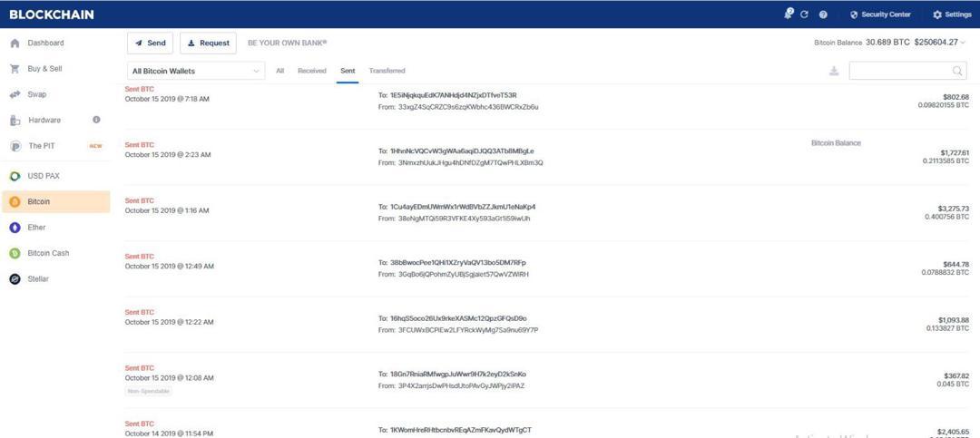Select the Sent tab

click(x=348, y=71)
